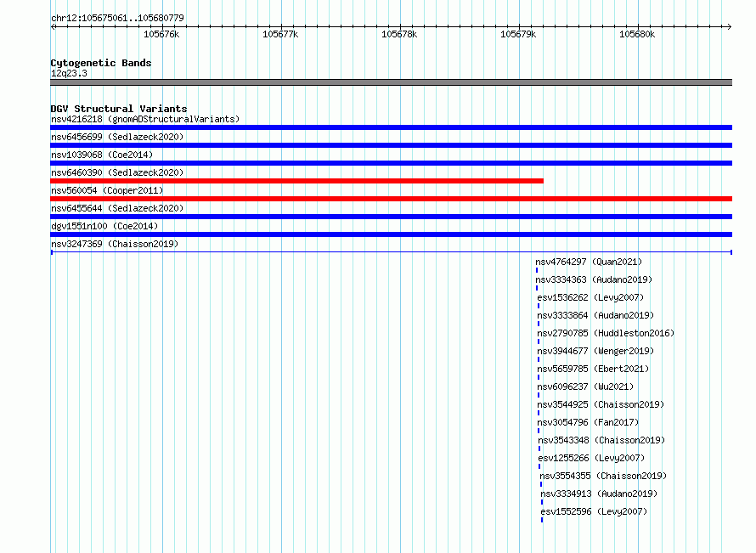Open variant nsv6096237 (Wu2021)
This screenshot has height=553, width=756.
[585, 387]
